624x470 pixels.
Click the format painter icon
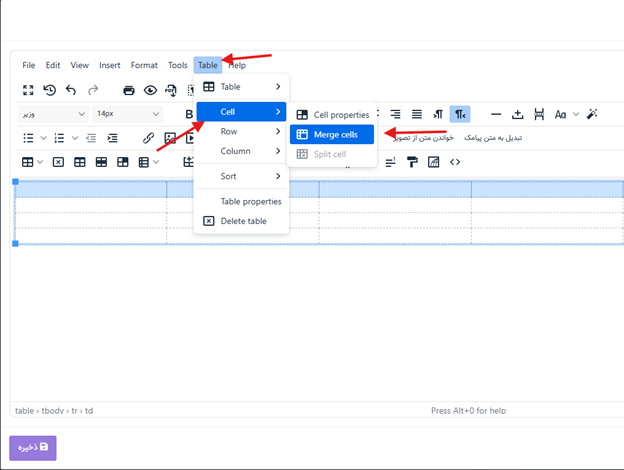411,162
